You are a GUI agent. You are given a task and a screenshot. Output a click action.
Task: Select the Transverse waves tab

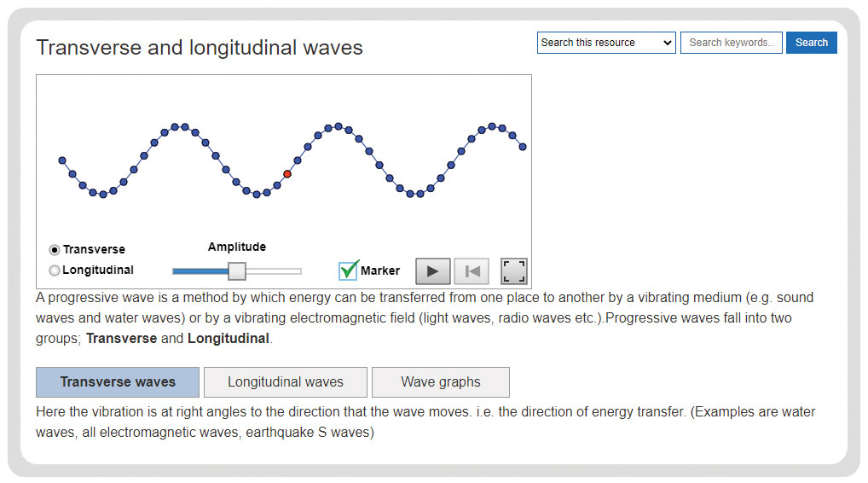click(x=118, y=382)
